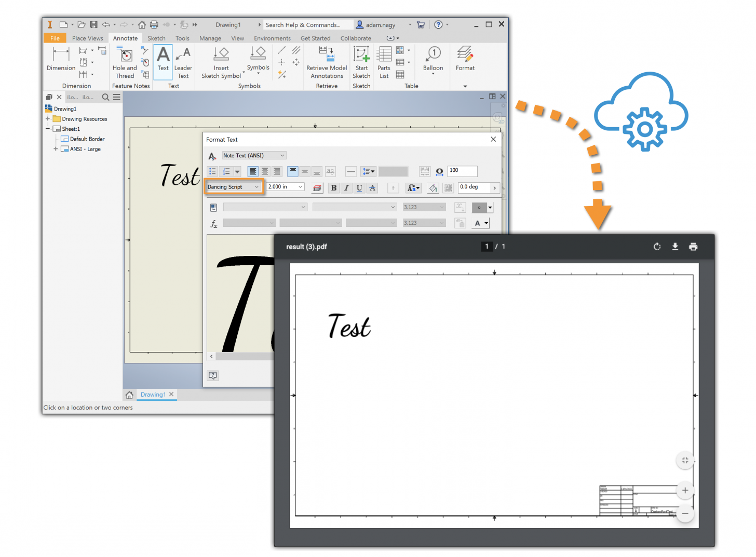Open the File menu tab
This screenshot has width=756, height=557.
click(55, 38)
